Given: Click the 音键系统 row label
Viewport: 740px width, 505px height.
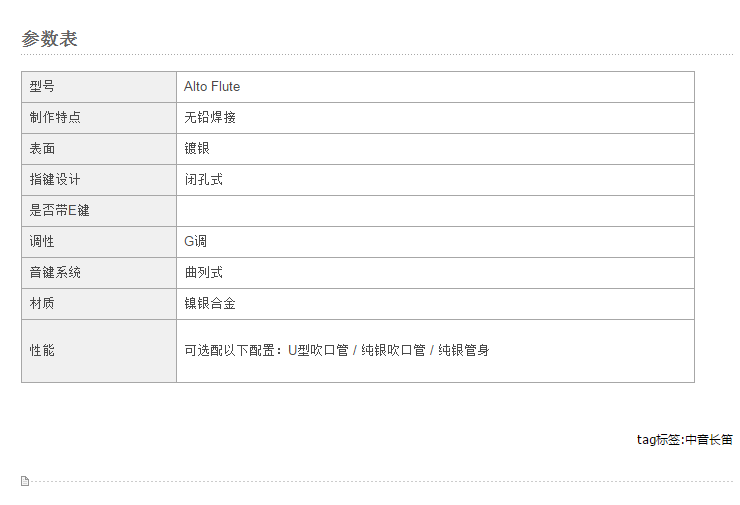Looking at the screenshot, I should coord(99,273).
